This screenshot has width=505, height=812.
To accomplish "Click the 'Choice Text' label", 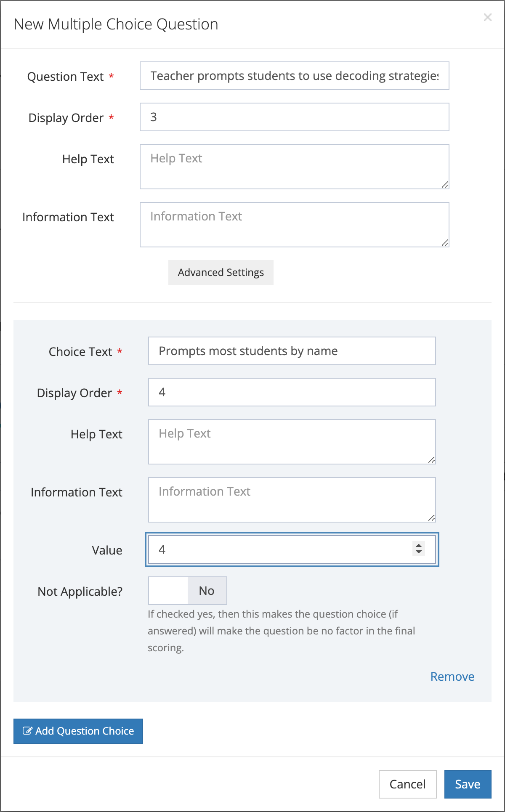I will pos(80,352).
